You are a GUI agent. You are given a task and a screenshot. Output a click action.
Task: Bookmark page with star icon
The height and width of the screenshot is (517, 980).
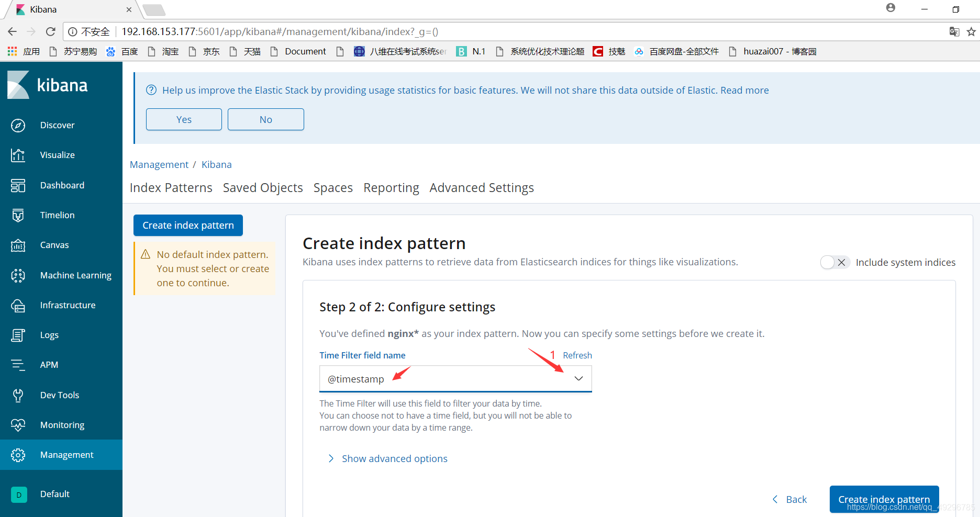point(971,31)
